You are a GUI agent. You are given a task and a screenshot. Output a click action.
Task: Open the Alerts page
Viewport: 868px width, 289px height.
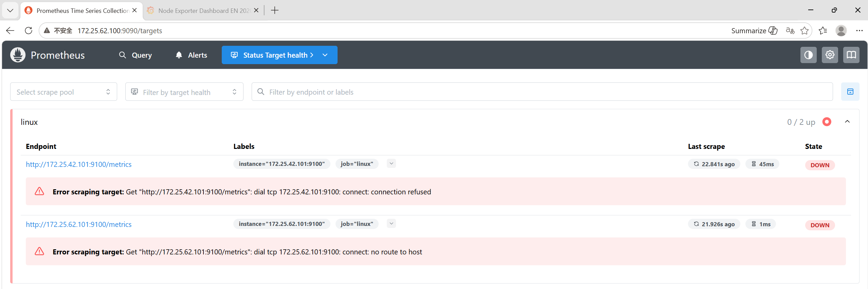pyautogui.click(x=192, y=55)
